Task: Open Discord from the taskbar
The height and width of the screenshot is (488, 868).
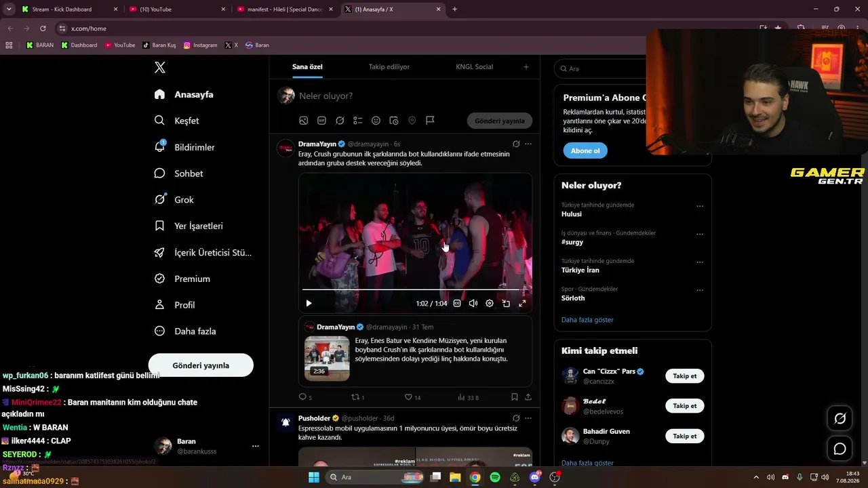Action: pyautogui.click(x=534, y=477)
